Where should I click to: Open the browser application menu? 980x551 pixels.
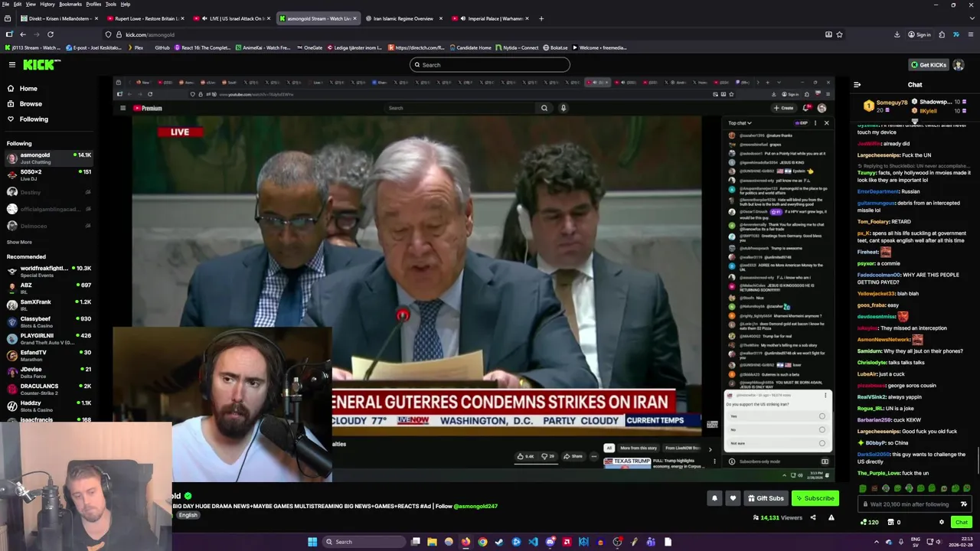pyautogui.click(x=970, y=34)
